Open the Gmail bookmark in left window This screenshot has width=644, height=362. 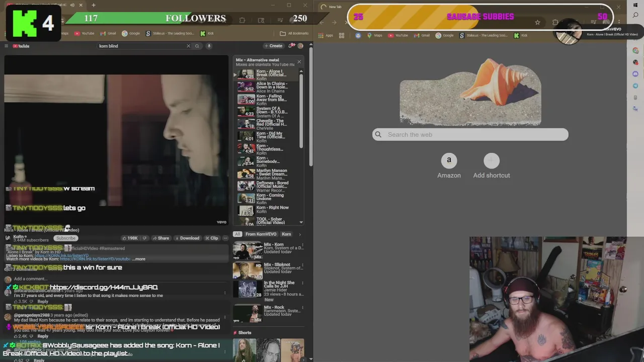click(x=108, y=34)
